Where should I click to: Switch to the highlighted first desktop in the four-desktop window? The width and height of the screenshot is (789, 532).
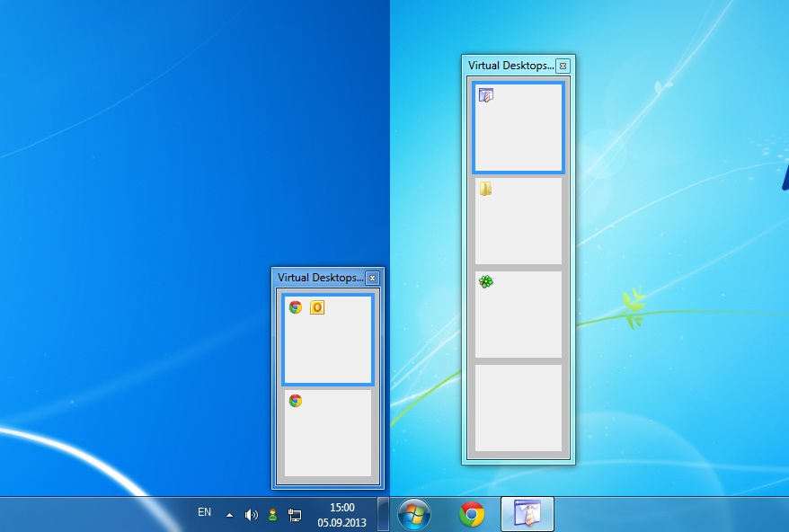[519, 128]
